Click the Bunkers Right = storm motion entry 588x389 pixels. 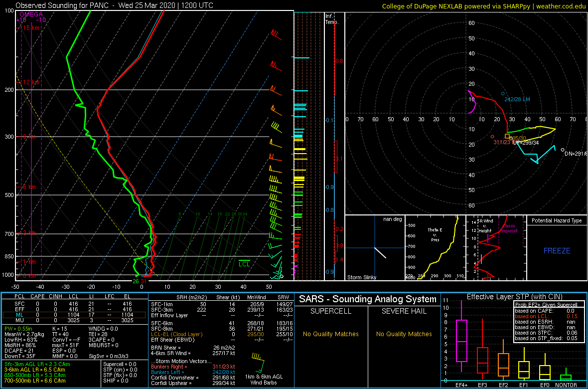click(x=193, y=367)
